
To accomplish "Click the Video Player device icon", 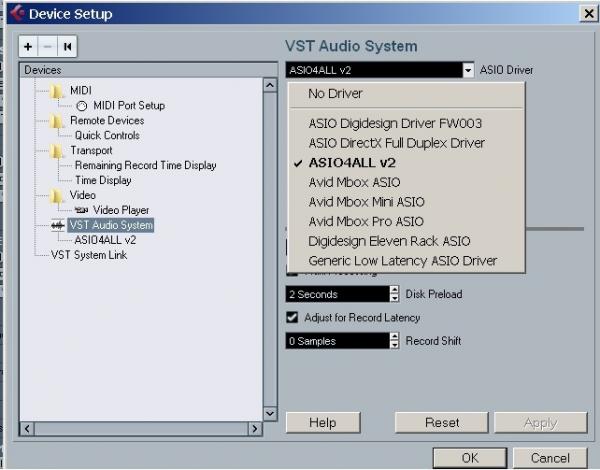I will click(x=81, y=210).
